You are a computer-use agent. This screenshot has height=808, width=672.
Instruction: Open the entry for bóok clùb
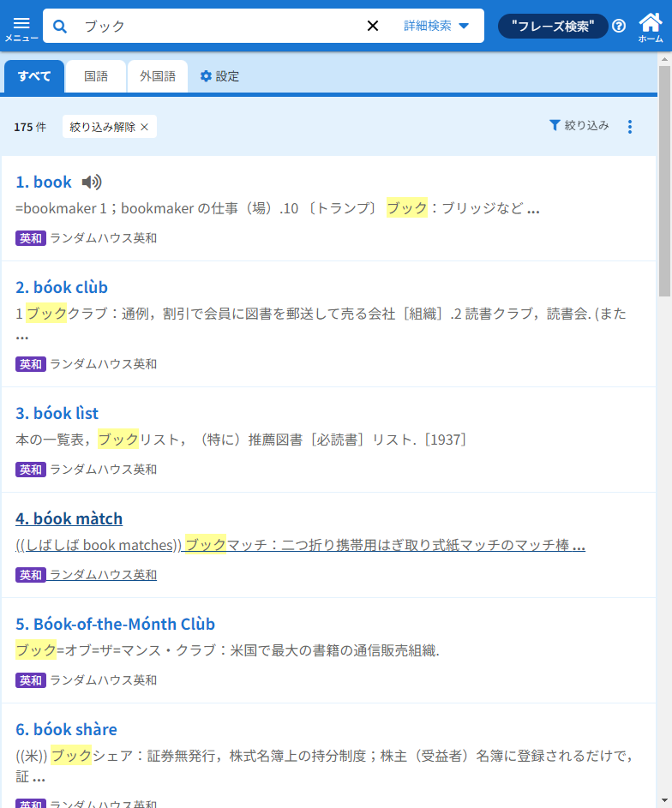tap(62, 287)
